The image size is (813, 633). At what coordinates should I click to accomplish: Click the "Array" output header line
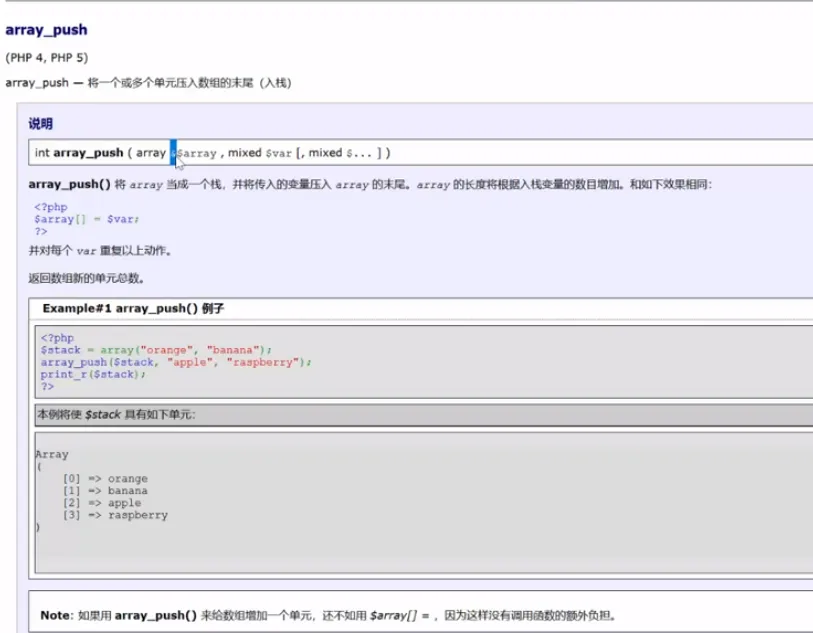(x=52, y=455)
